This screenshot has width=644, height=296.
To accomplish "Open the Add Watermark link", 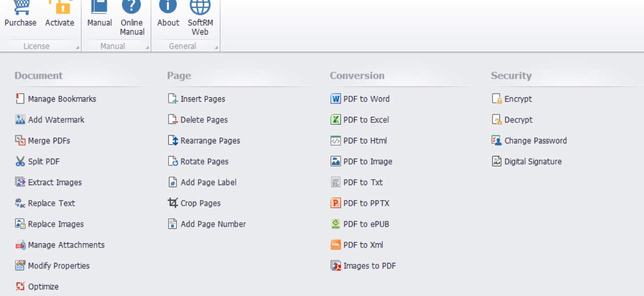I will 56,120.
